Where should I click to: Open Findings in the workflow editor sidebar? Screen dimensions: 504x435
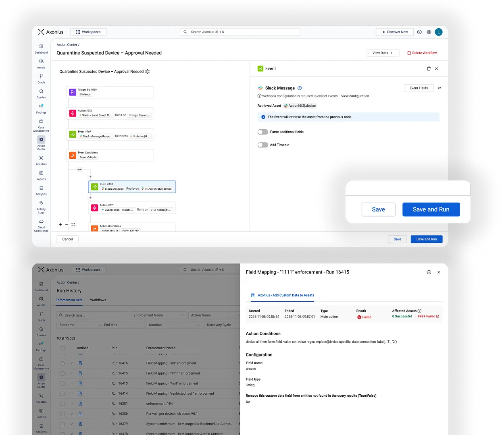pos(41,109)
